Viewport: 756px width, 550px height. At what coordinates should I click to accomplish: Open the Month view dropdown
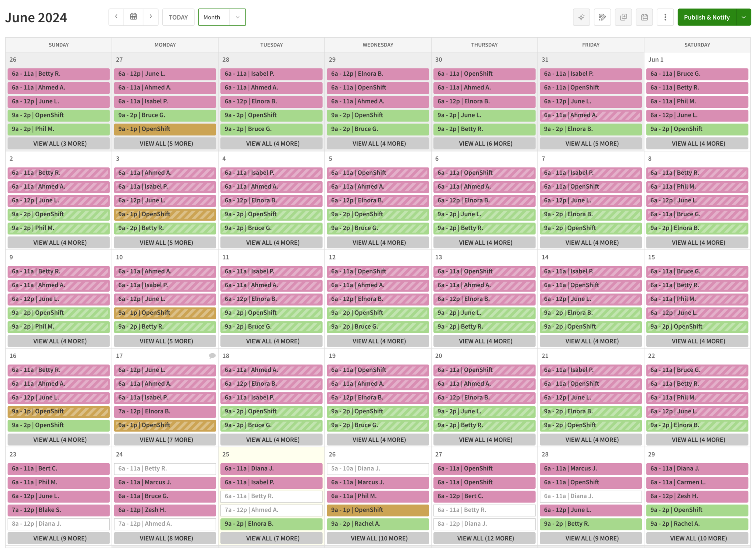(x=221, y=17)
